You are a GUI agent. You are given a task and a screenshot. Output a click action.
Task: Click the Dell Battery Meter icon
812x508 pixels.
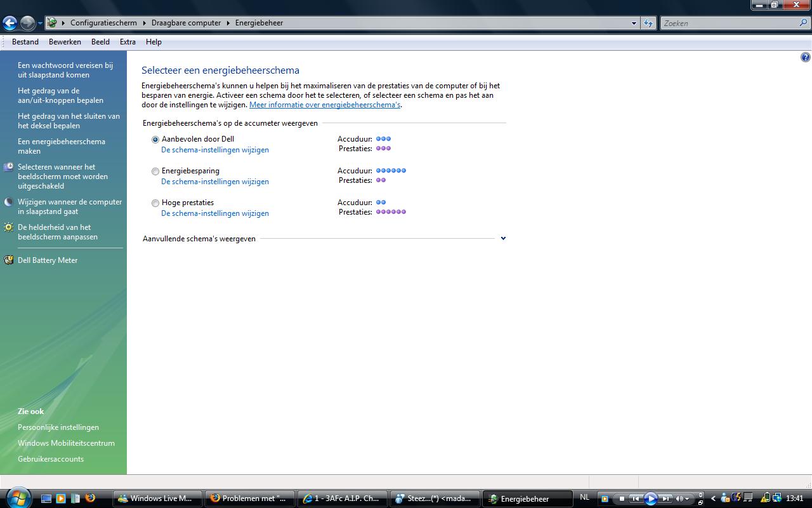[x=8, y=260]
